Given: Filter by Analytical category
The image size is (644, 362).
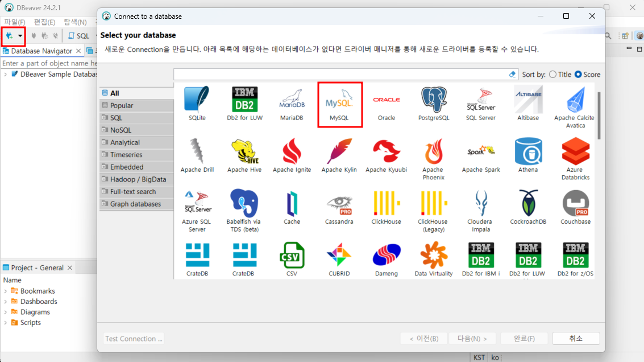Looking at the screenshot, I should pyautogui.click(x=137, y=142).
